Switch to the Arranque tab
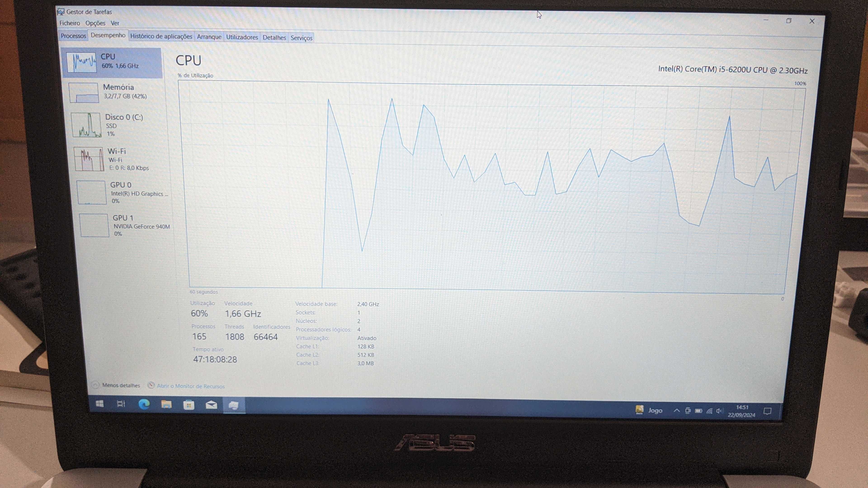 click(209, 37)
